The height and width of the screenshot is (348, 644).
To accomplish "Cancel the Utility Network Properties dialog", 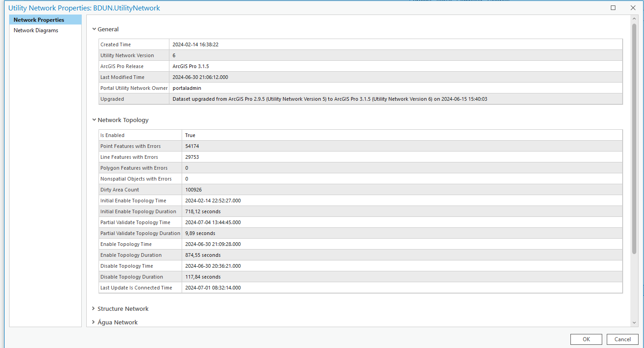I will click(x=623, y=339).
